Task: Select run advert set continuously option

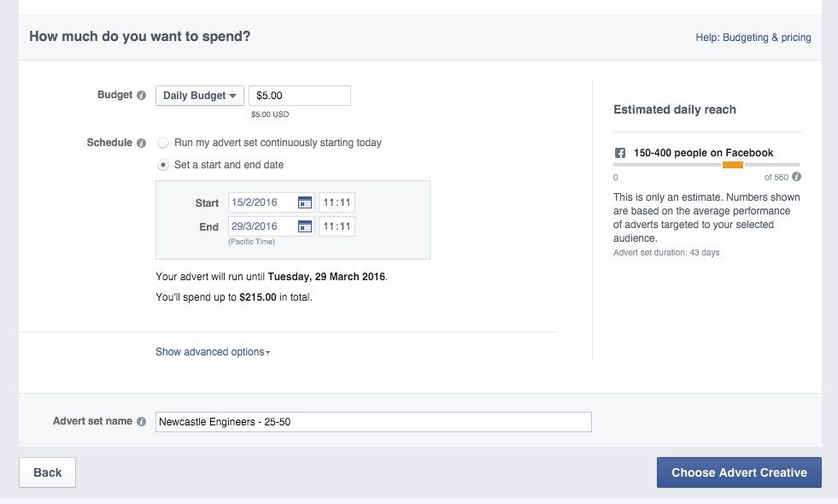Action: [163, 144]
